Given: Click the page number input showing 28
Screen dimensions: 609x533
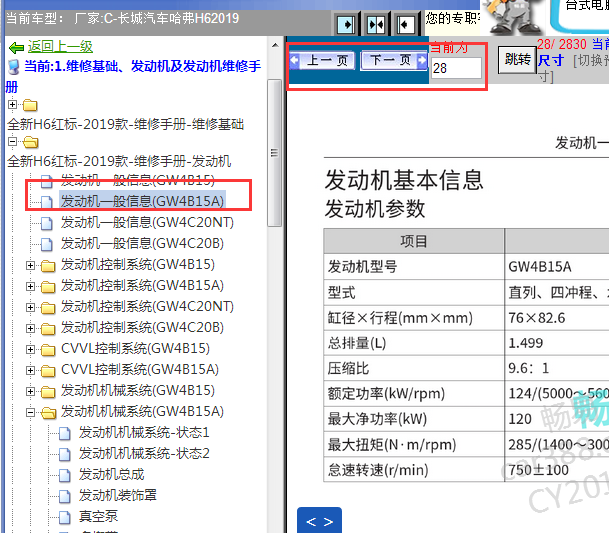Looking at the screenshot, I should pos(456,68).
